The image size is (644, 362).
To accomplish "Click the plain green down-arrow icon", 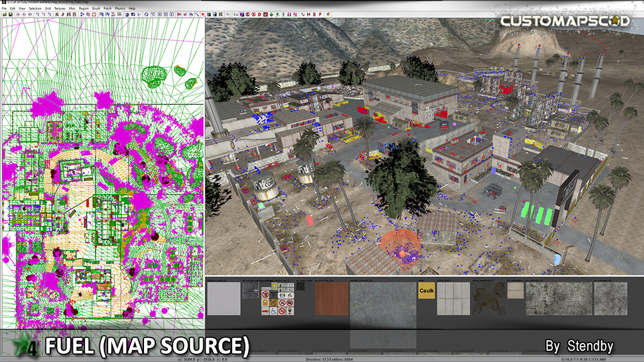I will pyautogui.click(x=271, y=15).
